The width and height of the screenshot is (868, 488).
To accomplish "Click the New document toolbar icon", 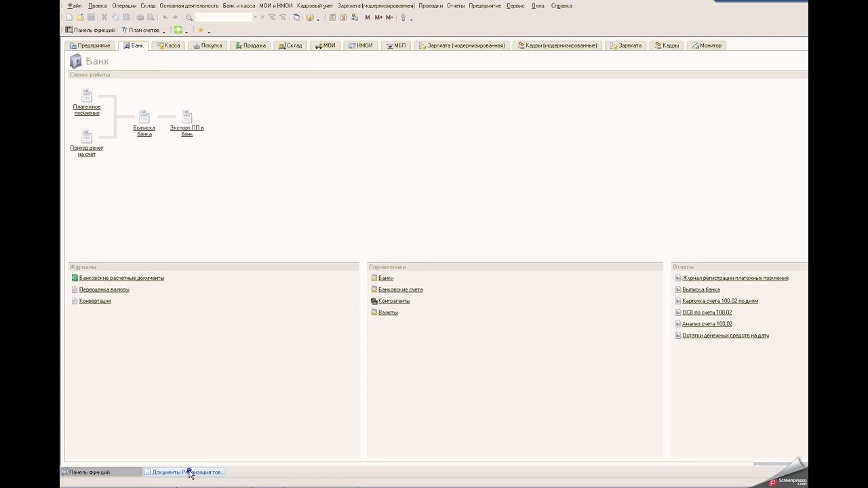I will 68,17.
